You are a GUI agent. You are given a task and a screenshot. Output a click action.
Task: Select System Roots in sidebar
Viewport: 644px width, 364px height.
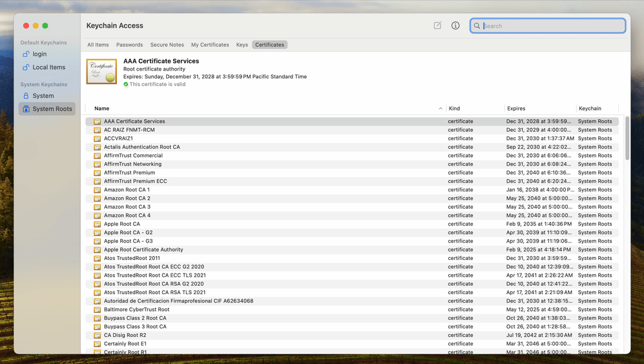[x=47, y=109]
